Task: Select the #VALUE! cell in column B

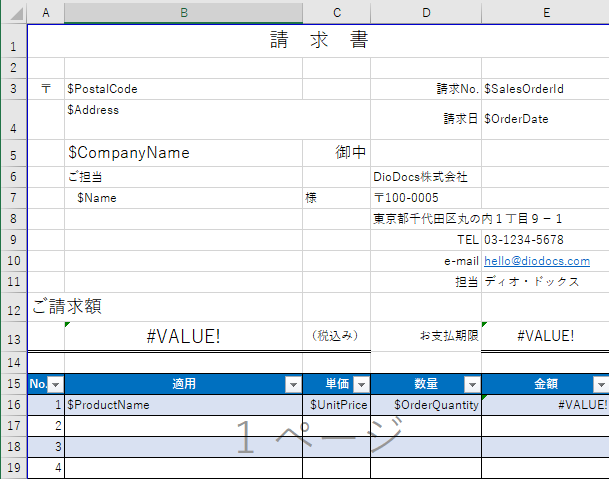Action: pos(183,336)
